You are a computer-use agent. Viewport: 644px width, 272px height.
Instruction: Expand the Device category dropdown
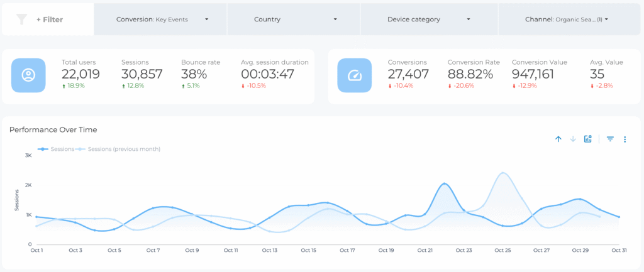coord(429,19)
